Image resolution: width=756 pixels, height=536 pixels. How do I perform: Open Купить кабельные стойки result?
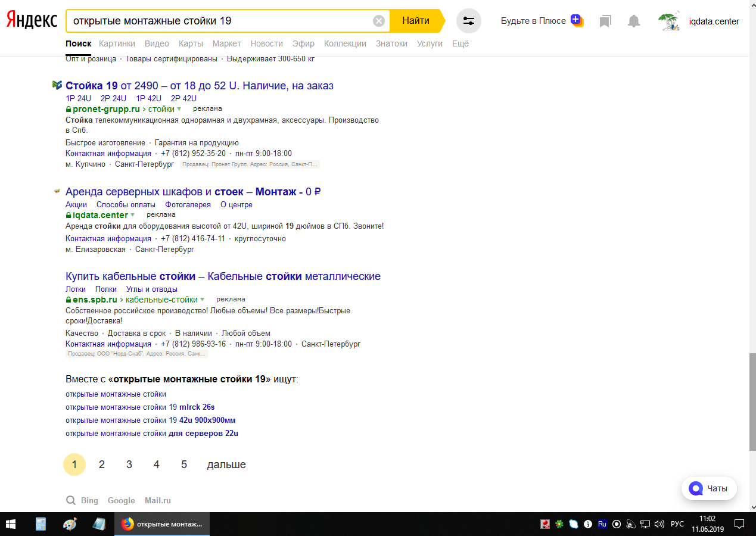(223, 276)
